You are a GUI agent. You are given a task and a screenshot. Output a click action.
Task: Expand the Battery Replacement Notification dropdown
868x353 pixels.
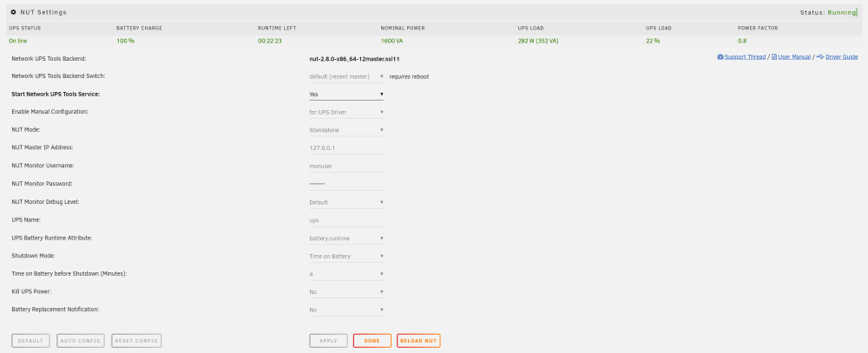pyautogui.click(x=346, y=310)
